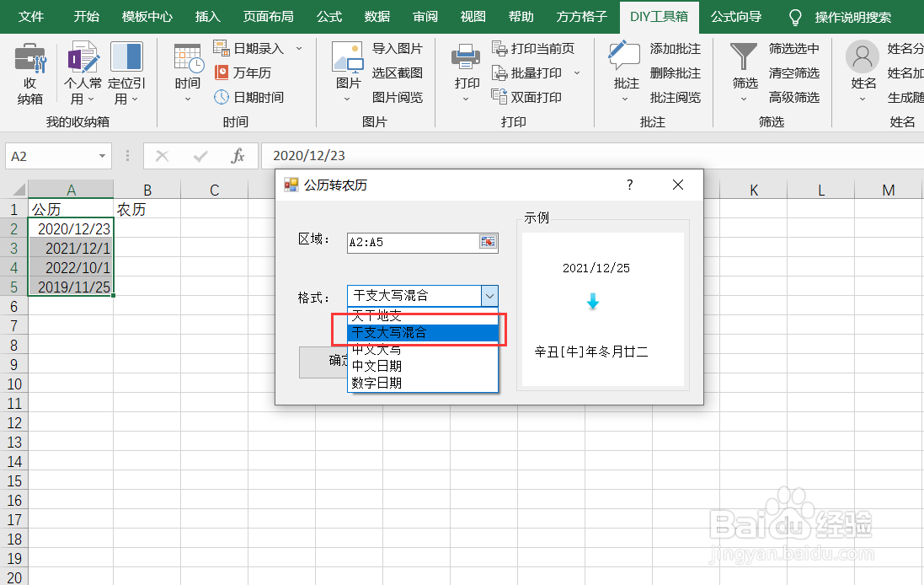Select row 10 header

(x=14, y=384)
